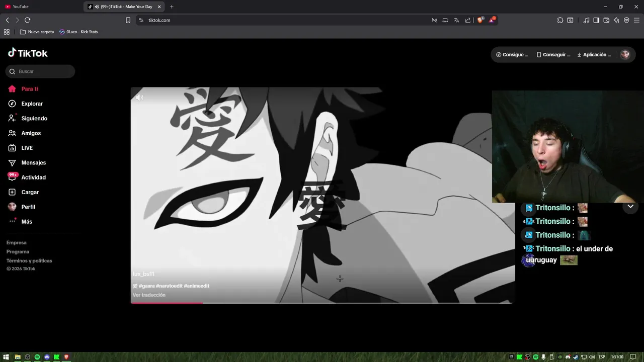Open the Windows Start menu
Viewport: 644px width, 362px height.
click(x=7, y=357)
